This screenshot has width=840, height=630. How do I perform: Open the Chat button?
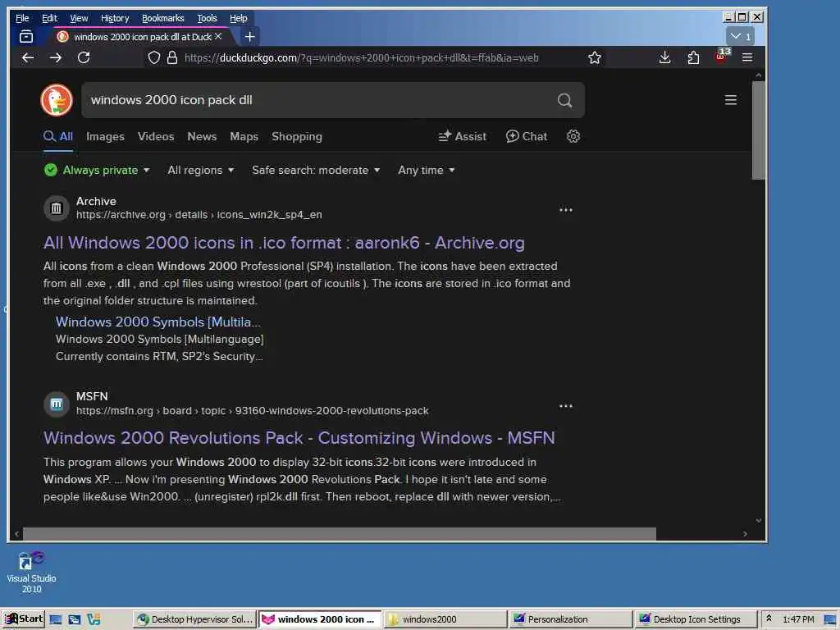(x=527, y=137)
